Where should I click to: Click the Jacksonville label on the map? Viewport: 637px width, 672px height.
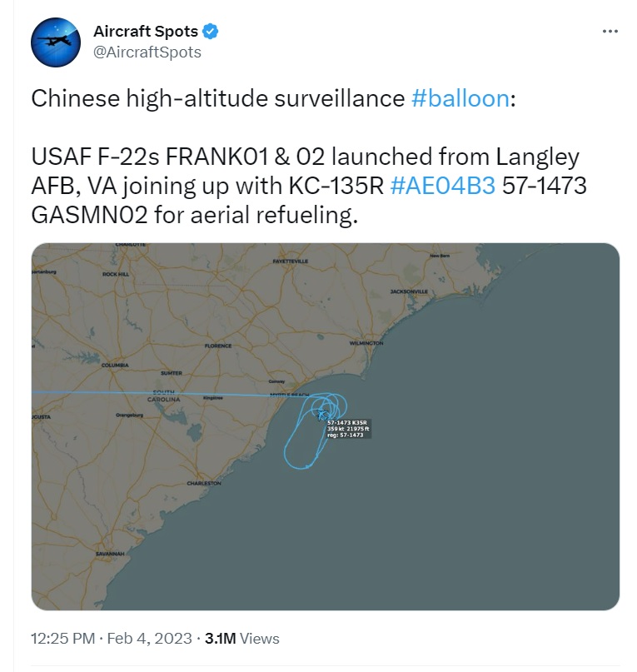[x=409, y=291]
